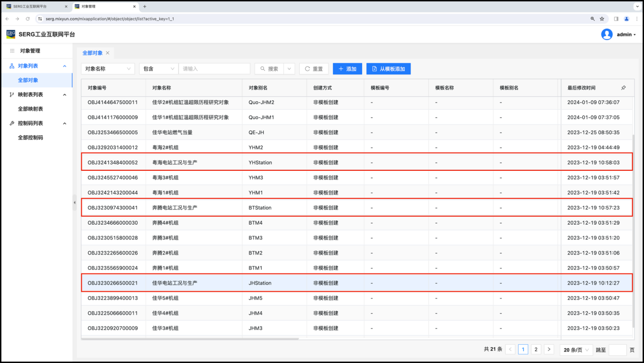Open the 对象名称 filter field dropdown
This screenshot has width=644, height=363.
[108, 69]
